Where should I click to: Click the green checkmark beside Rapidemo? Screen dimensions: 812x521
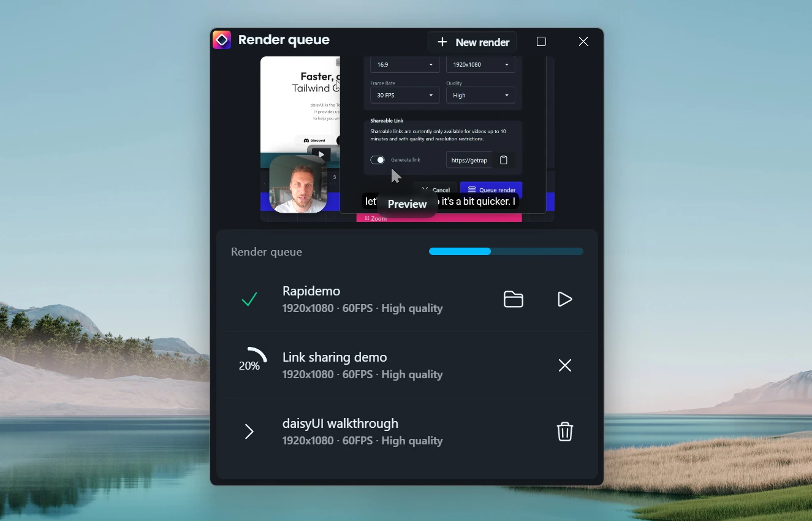click(x=249, y=299)
